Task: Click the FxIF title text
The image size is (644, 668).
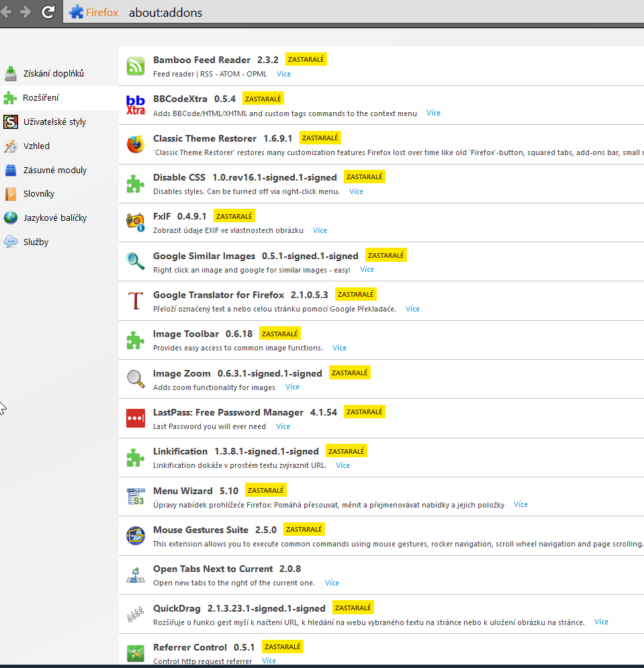Action: point(162,216)
